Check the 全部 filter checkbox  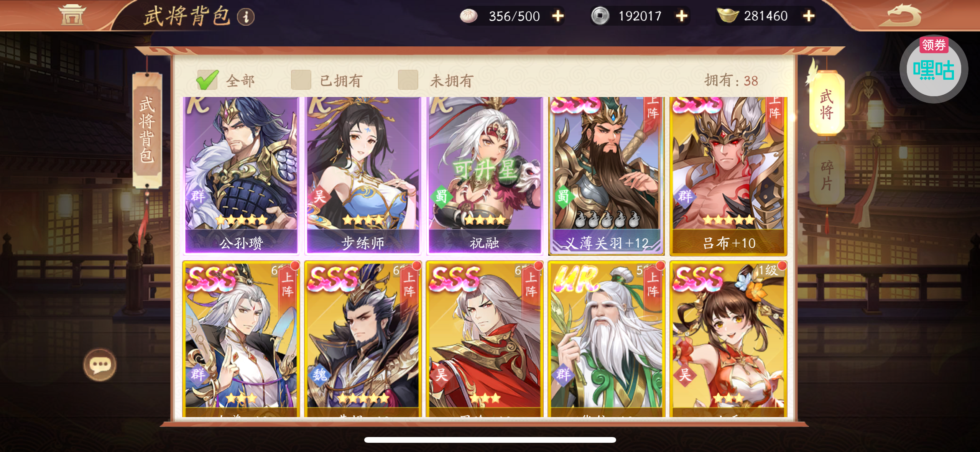[207, 80]
